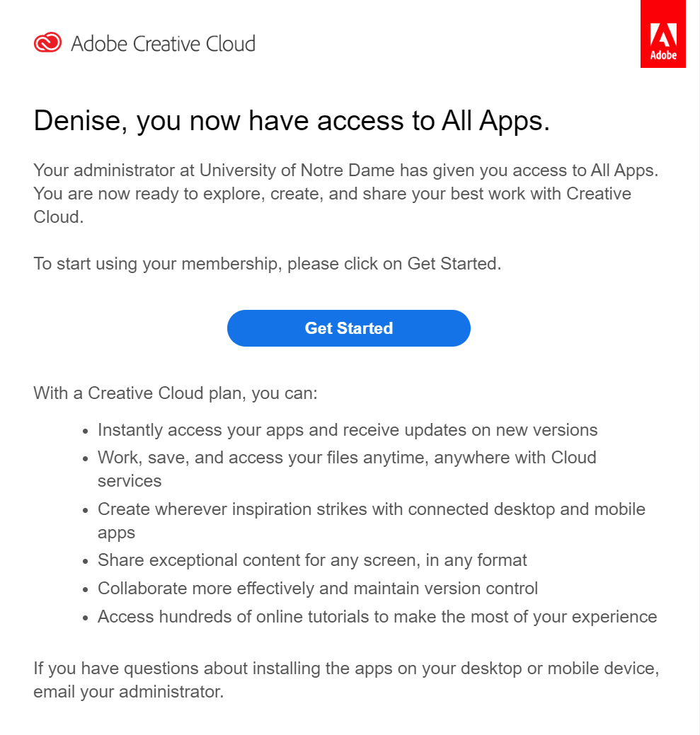Click the red Adobe logo badge
This screenshot has width=700, height=735.
(x=663, y=34)
